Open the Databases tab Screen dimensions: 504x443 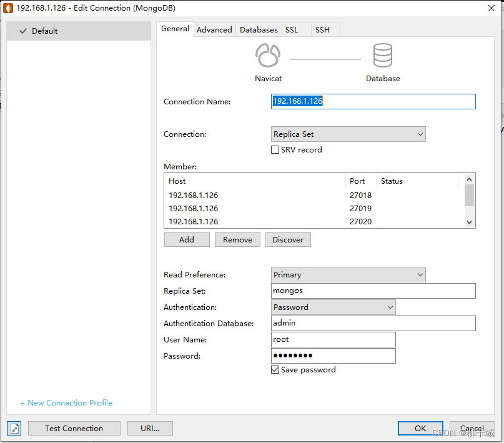[x=259, y=29]
